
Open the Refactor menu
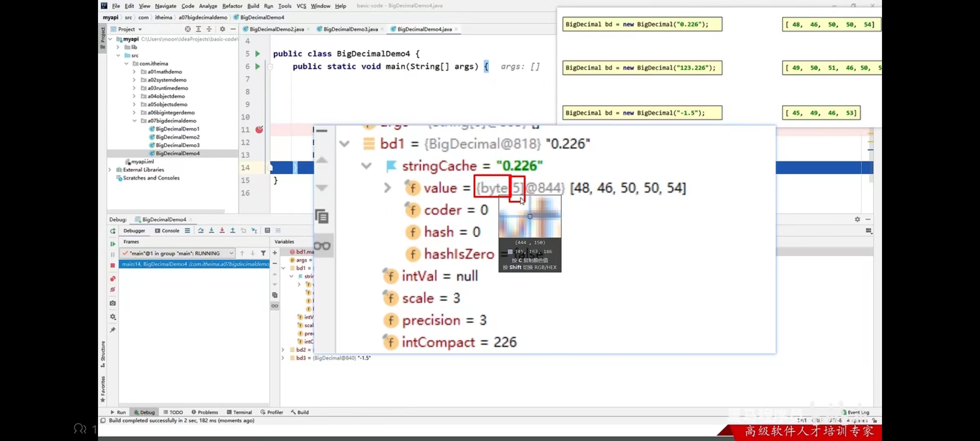(x=232, y=6)
